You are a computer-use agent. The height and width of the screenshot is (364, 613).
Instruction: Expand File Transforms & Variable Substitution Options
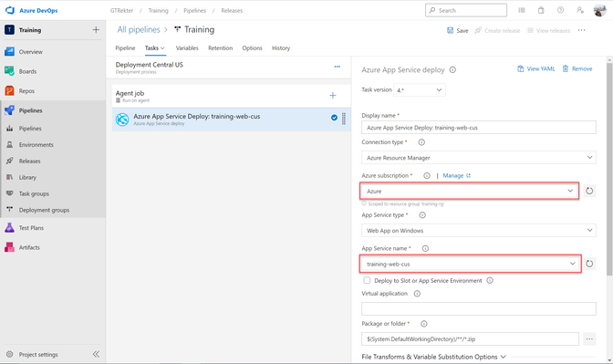pyautogui.click(x=434, y=357)
